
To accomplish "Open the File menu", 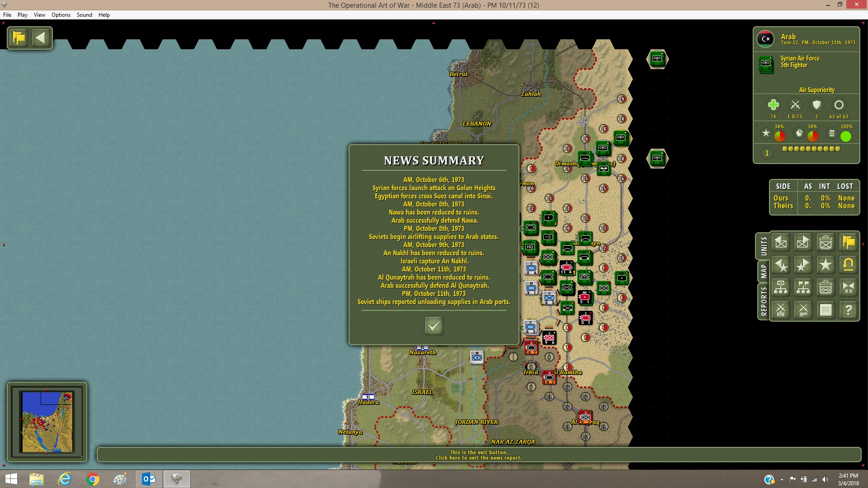I will pyautogui.click(x=7, y=15).
